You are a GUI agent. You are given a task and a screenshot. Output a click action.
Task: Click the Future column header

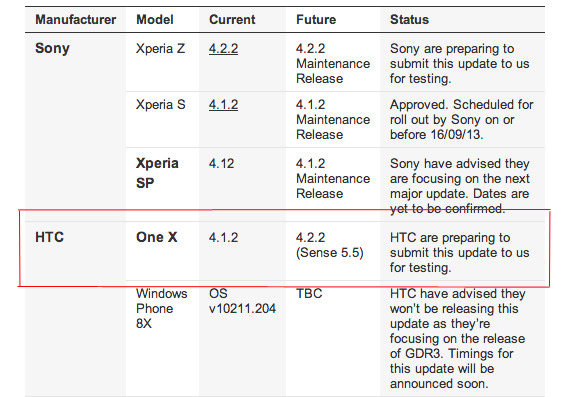click(316, 19)
